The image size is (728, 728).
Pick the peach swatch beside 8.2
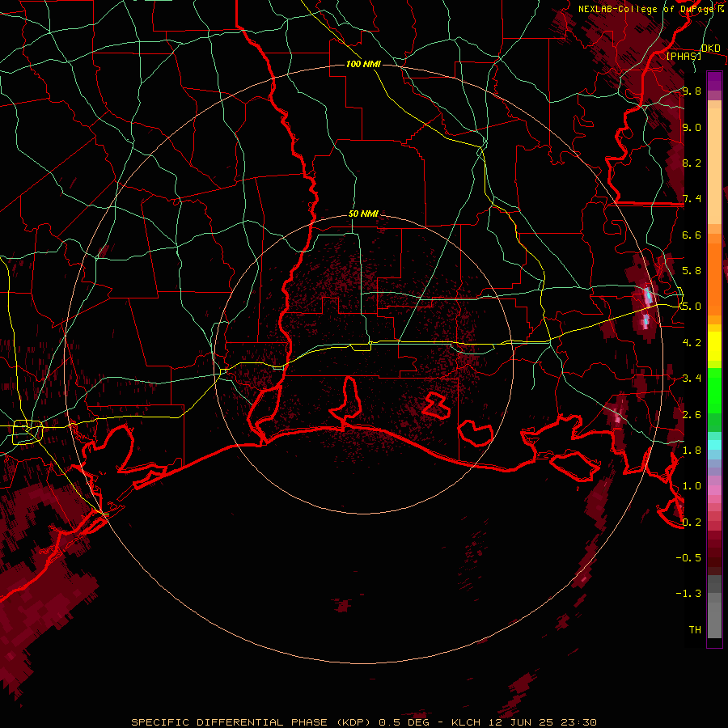(714, 166)
